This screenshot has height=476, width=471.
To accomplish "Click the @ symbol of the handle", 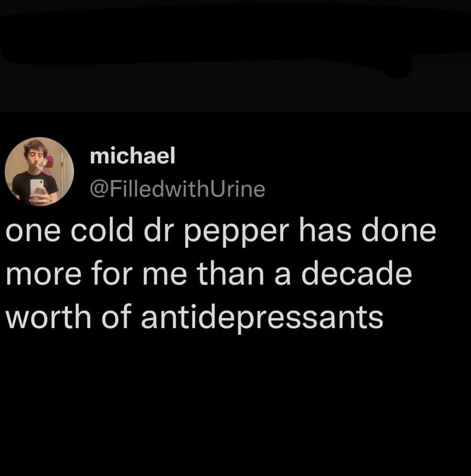I will click(99, 189).
